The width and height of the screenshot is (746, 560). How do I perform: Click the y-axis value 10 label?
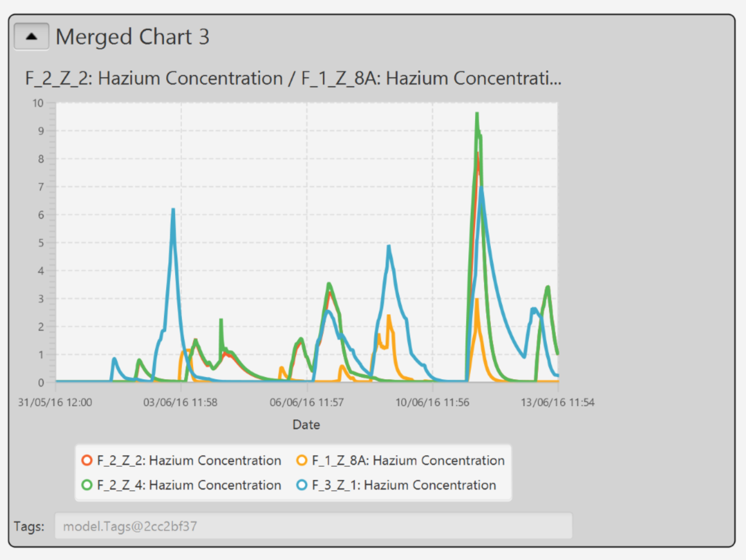coord(37,103)
